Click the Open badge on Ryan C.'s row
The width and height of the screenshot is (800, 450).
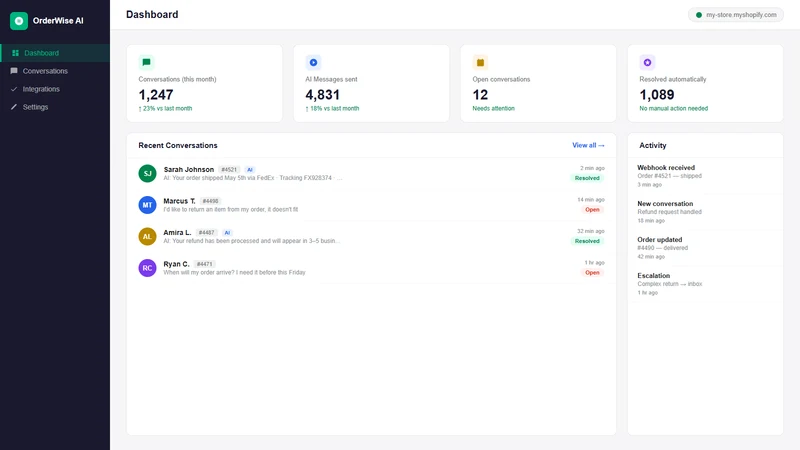coord(592,272)
